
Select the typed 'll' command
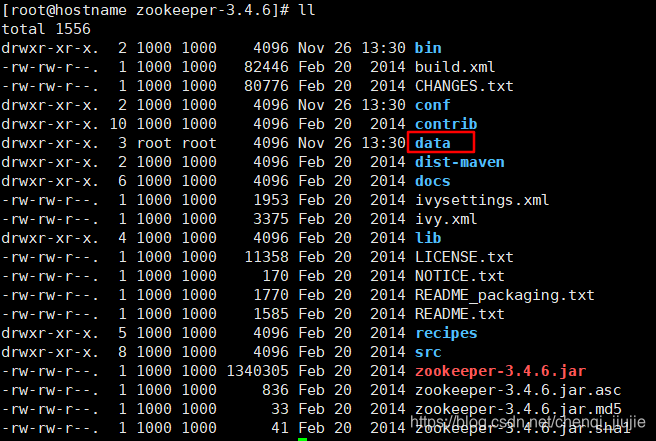click(307, 10)
